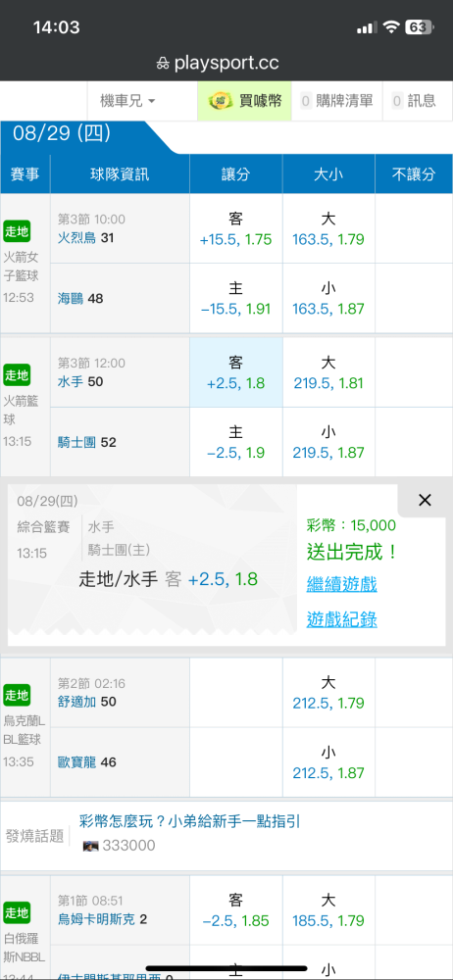Viewport: 453px width, 980px height.
Task: Click the 買噱幣 coin icon
Action: pos(220,101)
